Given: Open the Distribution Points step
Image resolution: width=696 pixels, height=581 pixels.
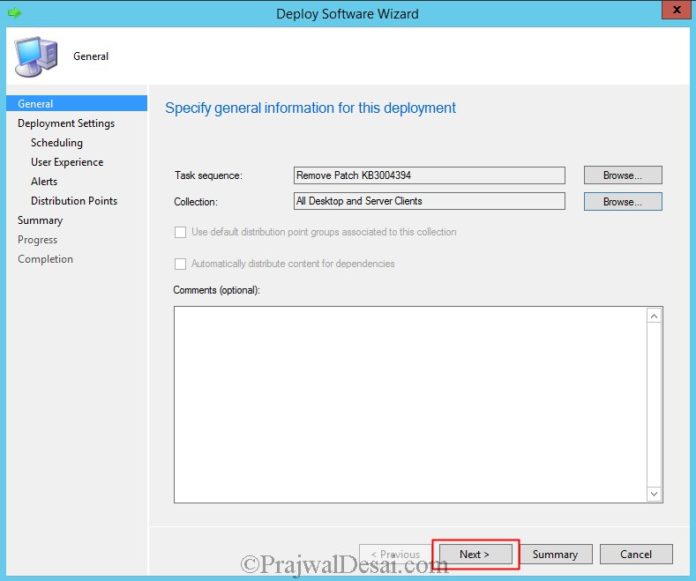Looking at the screenshot, I should (74, 201).
